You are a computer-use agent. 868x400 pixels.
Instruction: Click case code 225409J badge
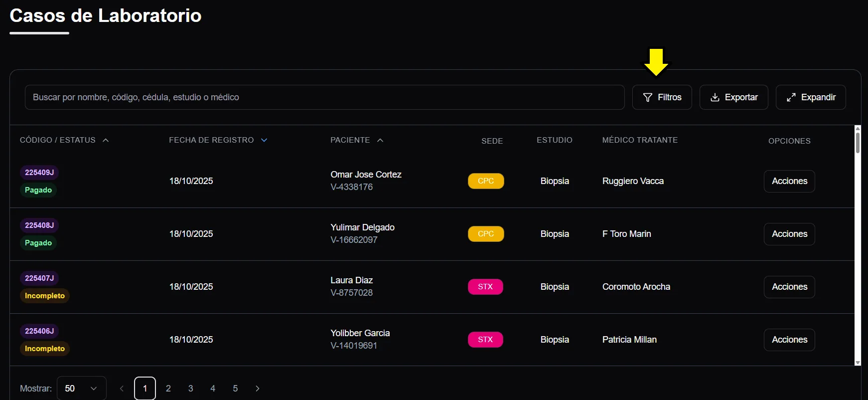pos(39,173)
